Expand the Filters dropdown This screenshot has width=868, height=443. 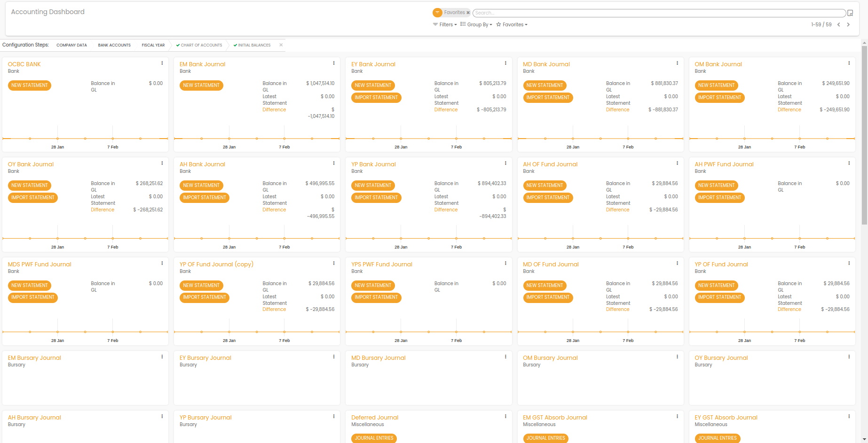coord(445,24)
